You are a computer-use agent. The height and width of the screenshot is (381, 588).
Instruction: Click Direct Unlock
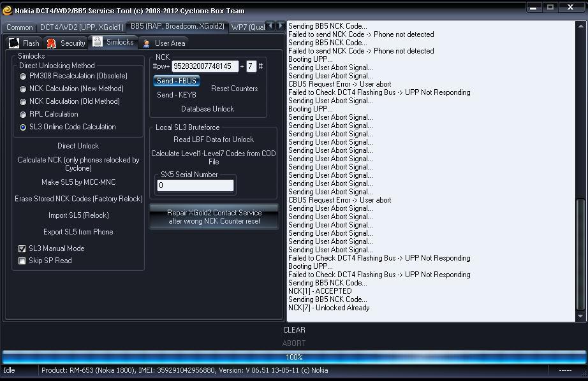click(78, 146)
